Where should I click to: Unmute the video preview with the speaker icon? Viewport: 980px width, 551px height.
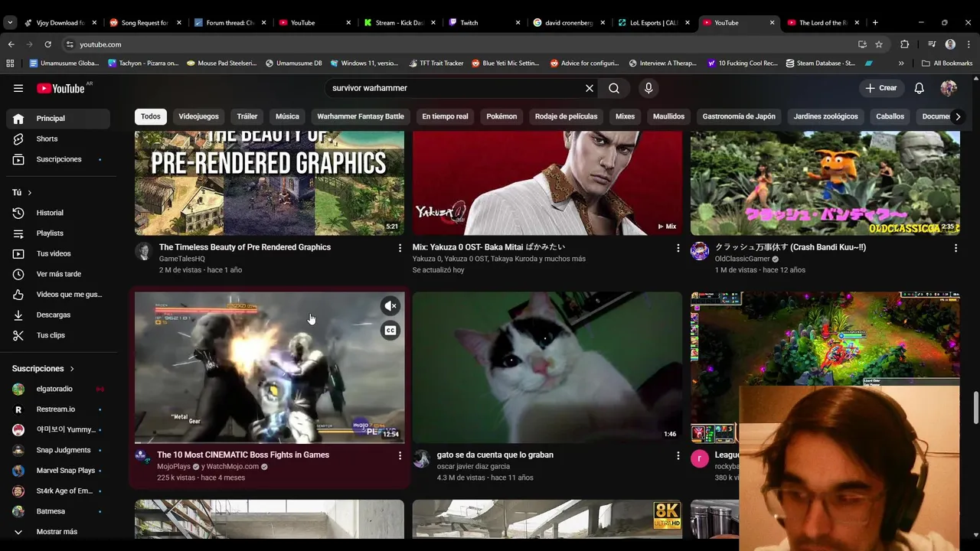(390, 306)
